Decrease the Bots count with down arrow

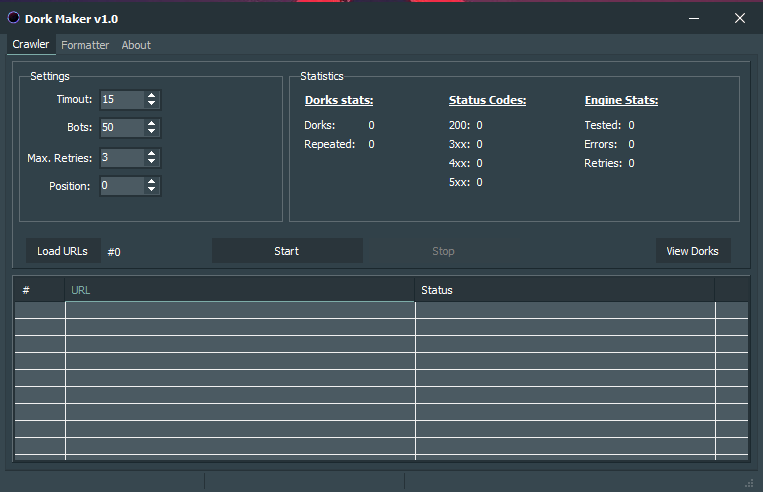(151, 131)
